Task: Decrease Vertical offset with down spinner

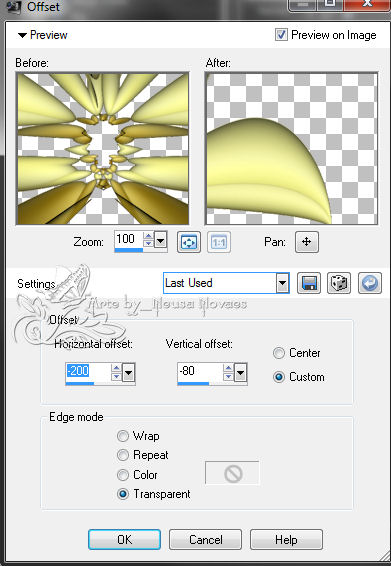Action: (228, 377)
